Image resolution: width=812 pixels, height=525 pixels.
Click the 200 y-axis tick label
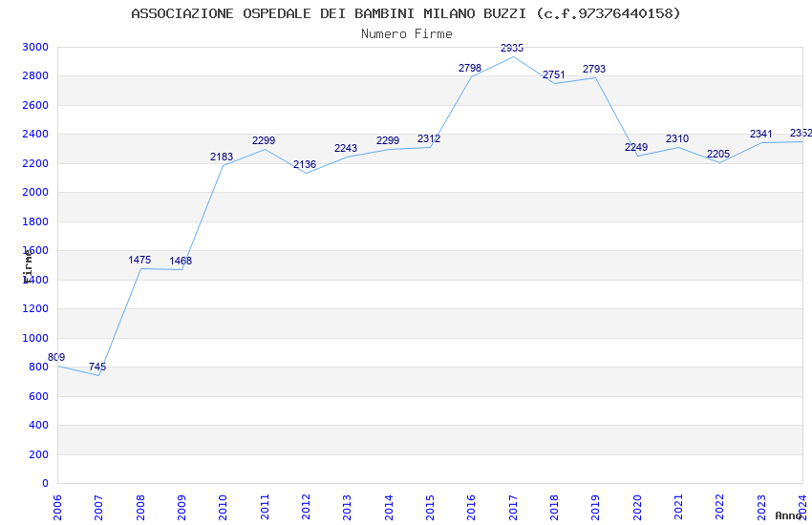pos(39,454)
